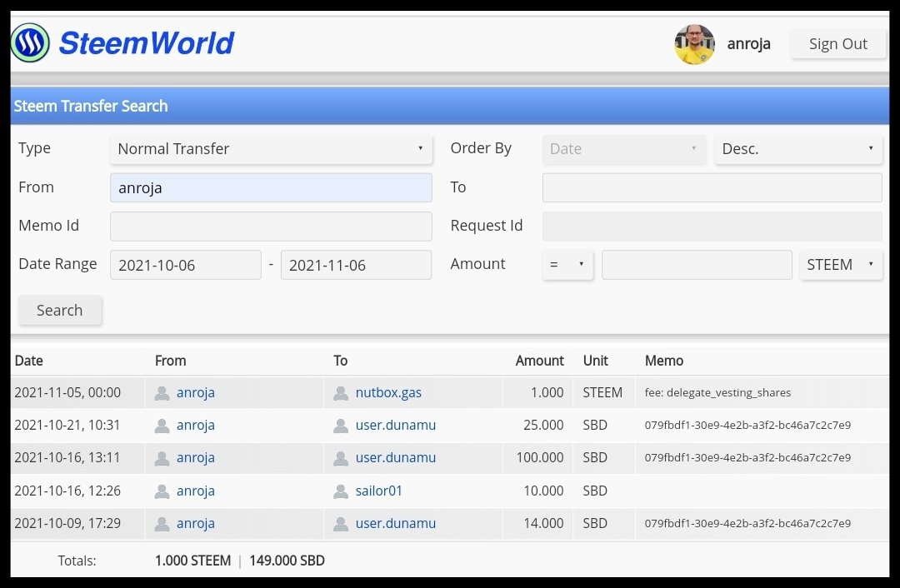The height and width of the screenshot is (588, 900).
Task: Click the Unit column header
Action: (x=595, y=361)
